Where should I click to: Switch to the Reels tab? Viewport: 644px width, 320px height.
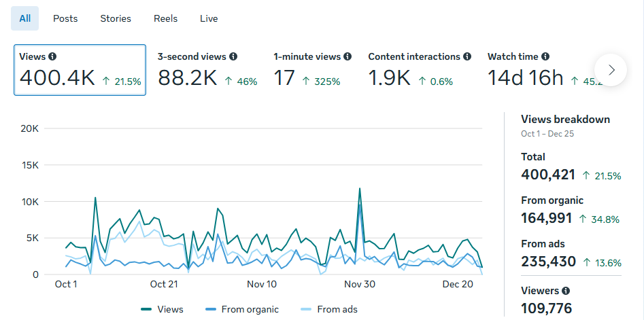[x=165, y=18]
